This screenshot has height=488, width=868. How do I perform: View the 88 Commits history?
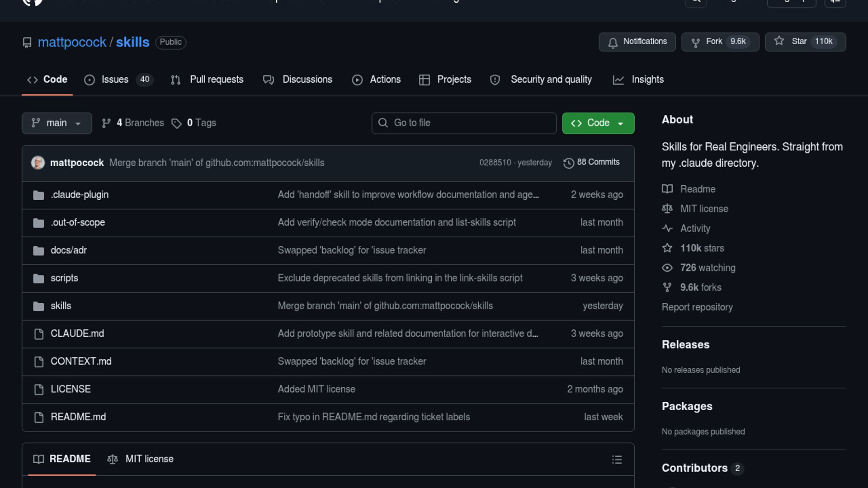[592, 162]
